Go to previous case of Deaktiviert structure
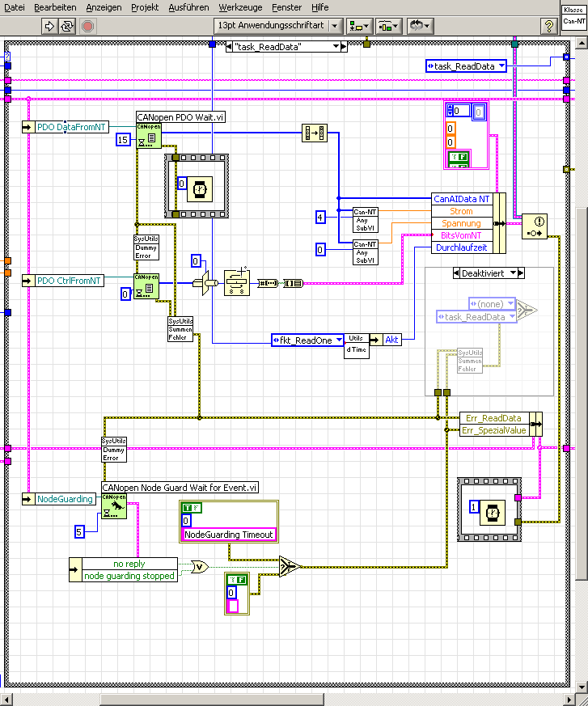The height and width of the screenshot is (706, 588). [456, 273]
